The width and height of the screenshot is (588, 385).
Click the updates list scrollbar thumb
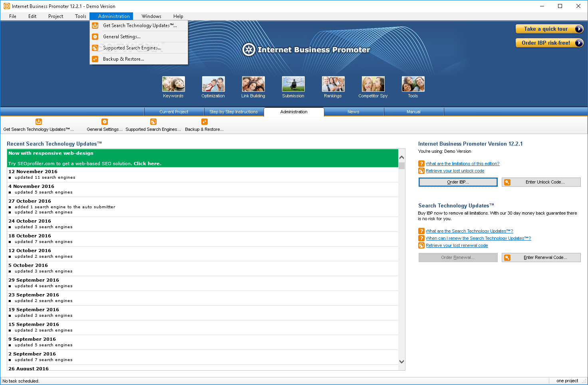coord(402,166)
